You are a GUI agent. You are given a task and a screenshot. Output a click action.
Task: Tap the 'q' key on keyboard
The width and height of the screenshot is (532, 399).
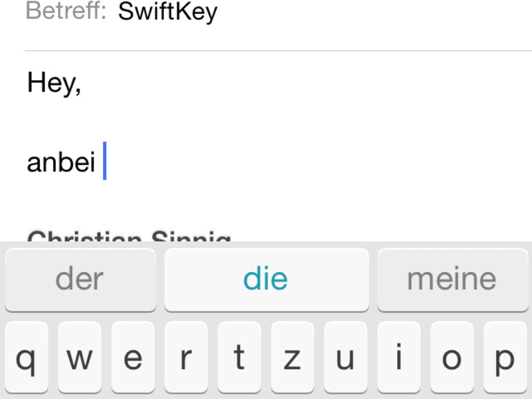point(26,359)
